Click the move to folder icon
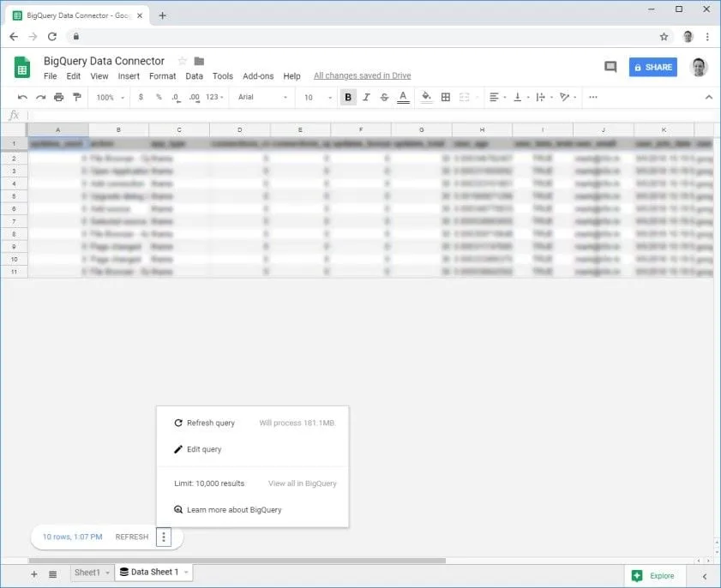Screen dimensions: 721x588 click(199, 61)
